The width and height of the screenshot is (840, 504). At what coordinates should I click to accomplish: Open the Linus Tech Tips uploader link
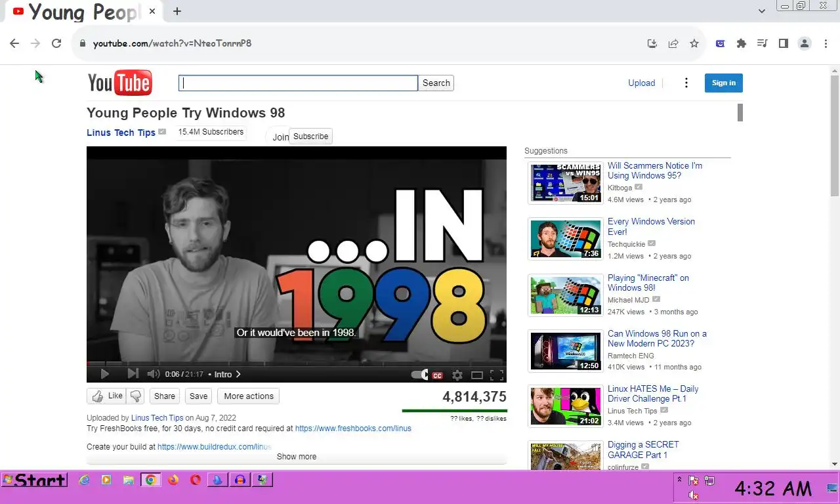157,417
